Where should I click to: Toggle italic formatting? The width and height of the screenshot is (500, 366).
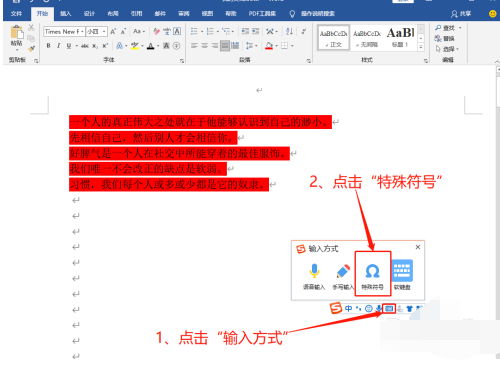coord(58,46)
